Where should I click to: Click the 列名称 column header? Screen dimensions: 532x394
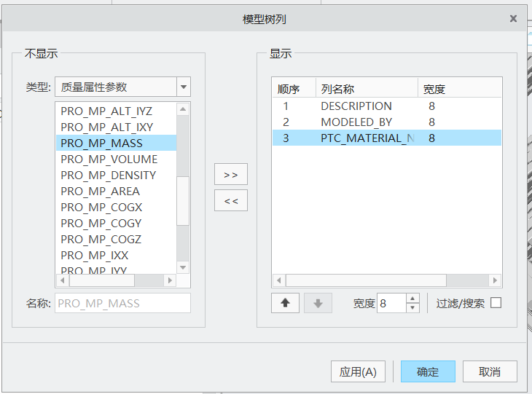point(366,89)
